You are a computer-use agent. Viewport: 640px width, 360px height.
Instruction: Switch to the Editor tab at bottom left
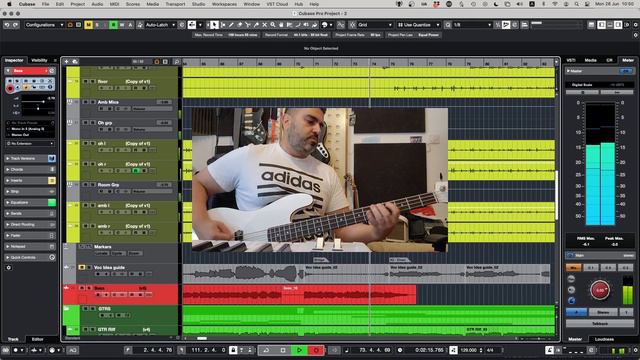[x=38, y=339]
